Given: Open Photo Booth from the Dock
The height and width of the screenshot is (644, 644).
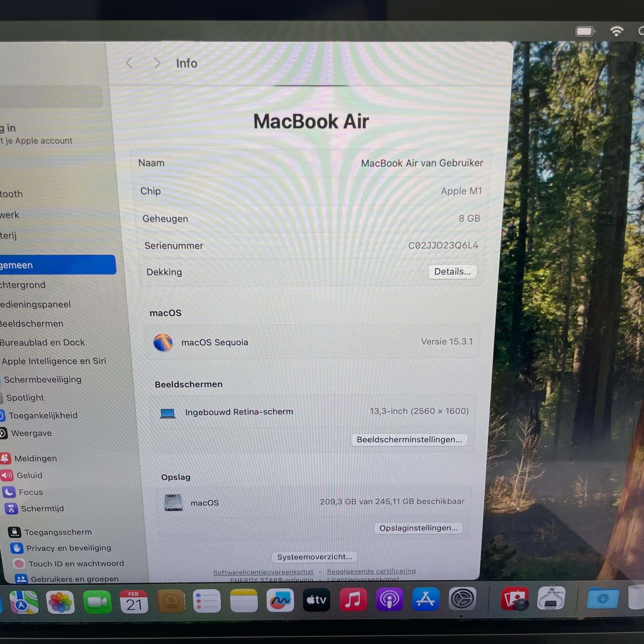Looking at the screenshot, I should coord(515,598).
